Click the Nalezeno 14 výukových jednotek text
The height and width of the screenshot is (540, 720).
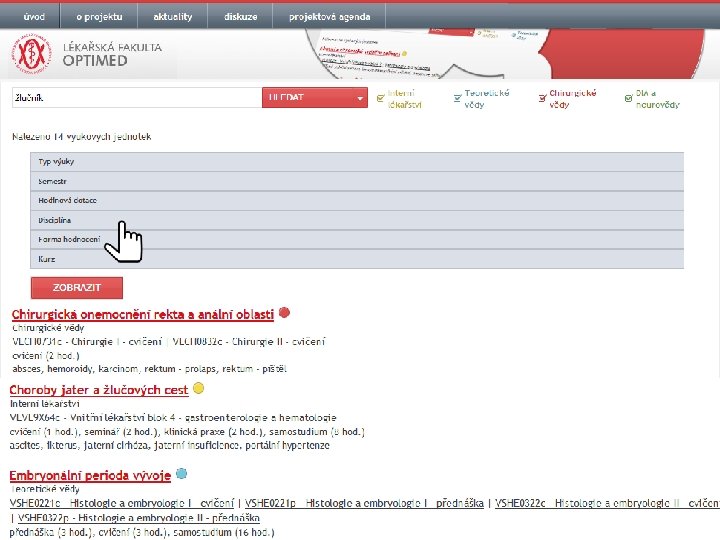pos(82,136)
